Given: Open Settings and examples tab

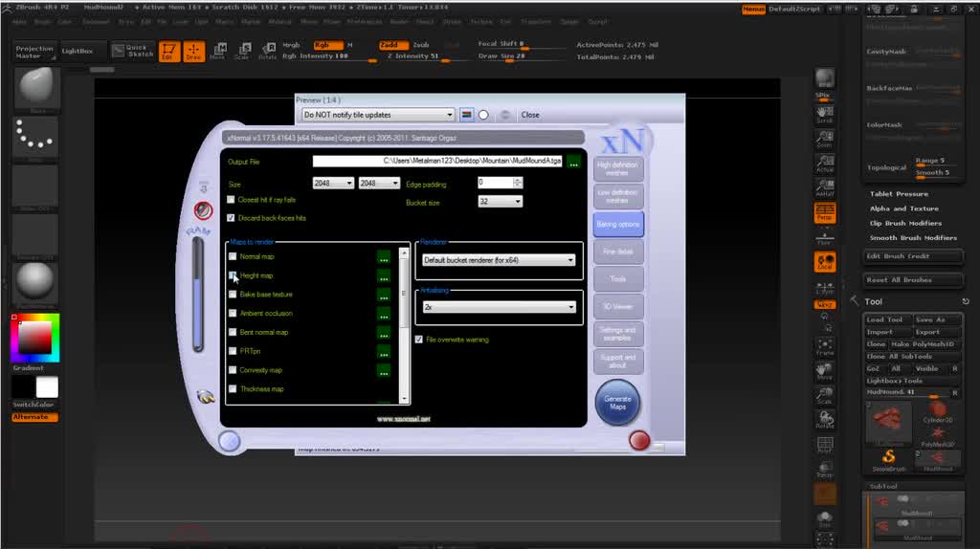Looking at the screenshot, I should 617,334.
